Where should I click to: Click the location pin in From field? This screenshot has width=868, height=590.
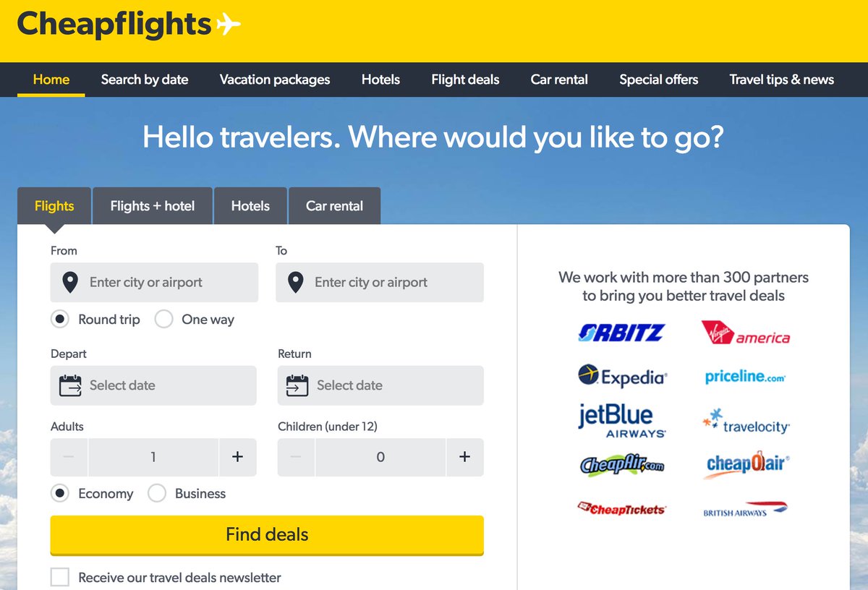tap(69, 283)
